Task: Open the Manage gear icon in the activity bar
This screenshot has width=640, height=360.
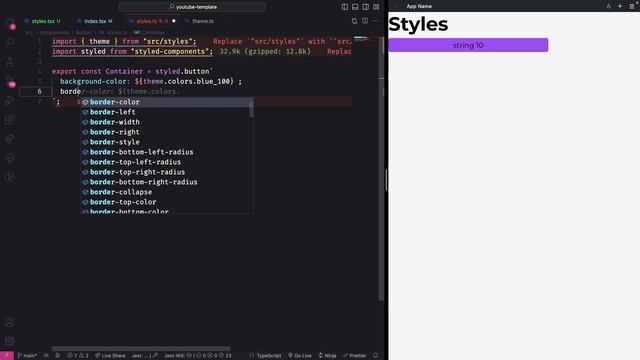Action: [x=10, y=341]
